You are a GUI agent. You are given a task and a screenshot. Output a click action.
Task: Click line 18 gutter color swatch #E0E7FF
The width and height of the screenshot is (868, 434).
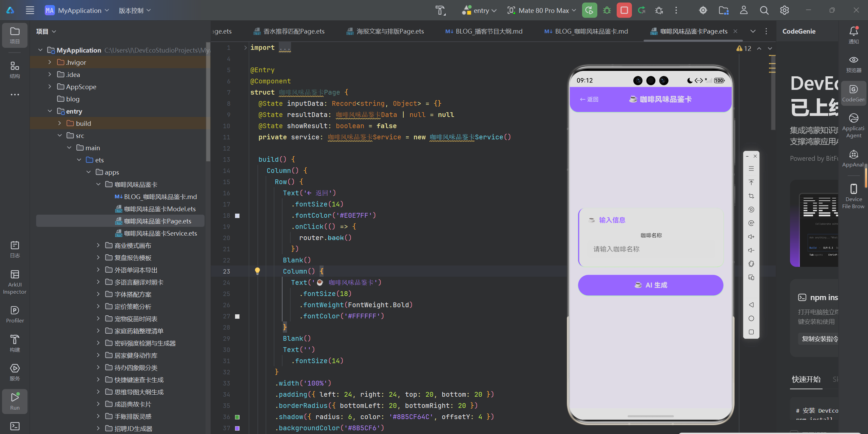(x=237, y=215)
